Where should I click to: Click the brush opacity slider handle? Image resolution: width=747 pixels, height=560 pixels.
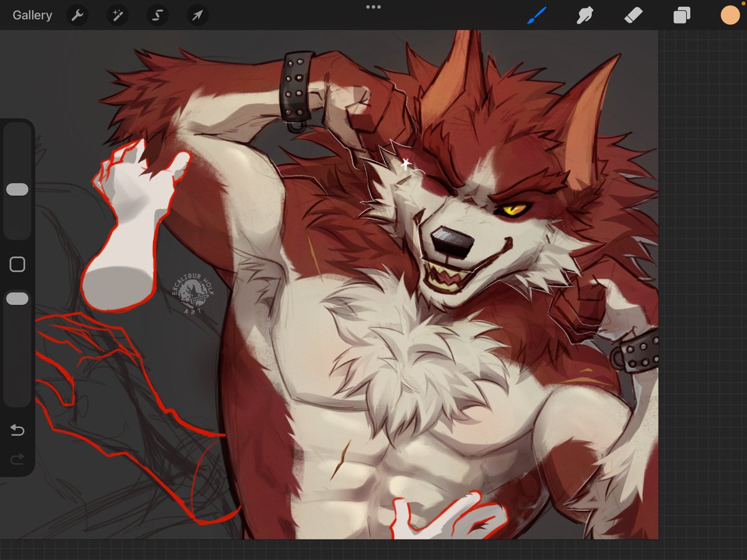17,299
